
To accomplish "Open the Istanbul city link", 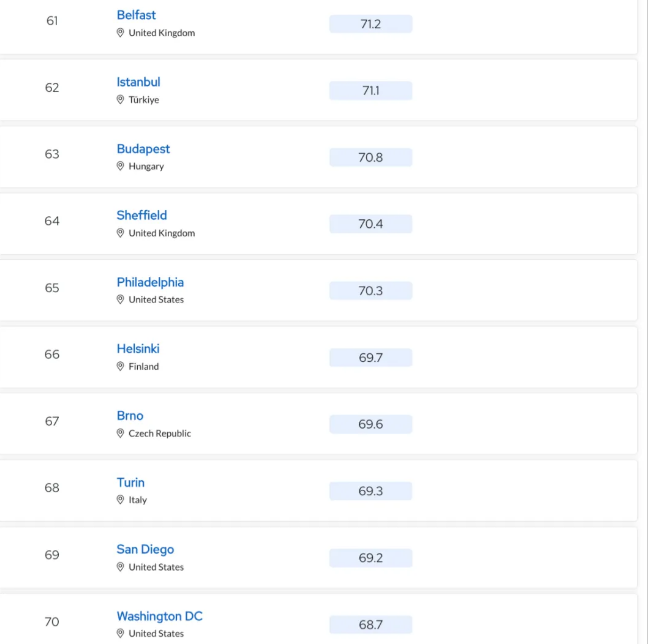I will click(138, 82).
